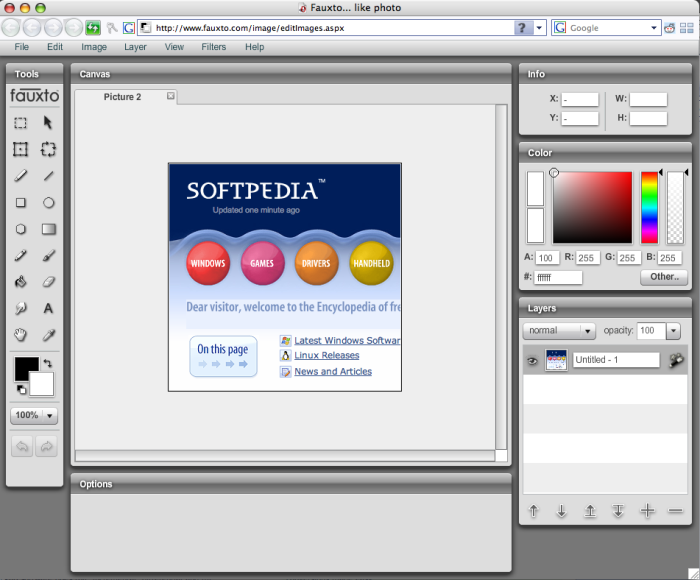Screen dimensions: 700x580
Task: Click the red saturation color picker square
Action: [x=592, y=208]
